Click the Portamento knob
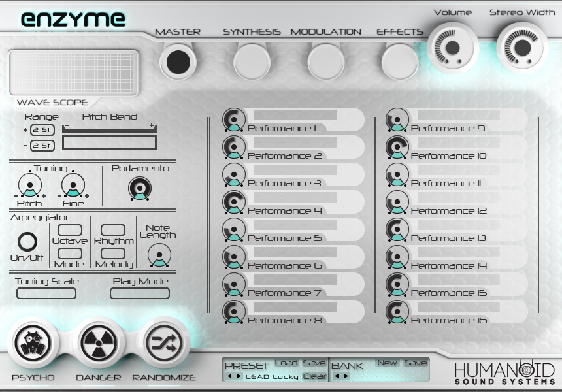This screenshot has height=392, width=562. [140, 188]
